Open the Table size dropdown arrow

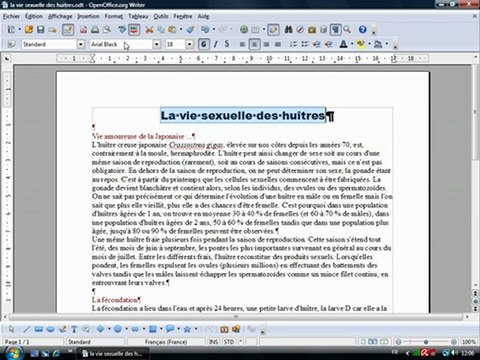click(264, 30)
